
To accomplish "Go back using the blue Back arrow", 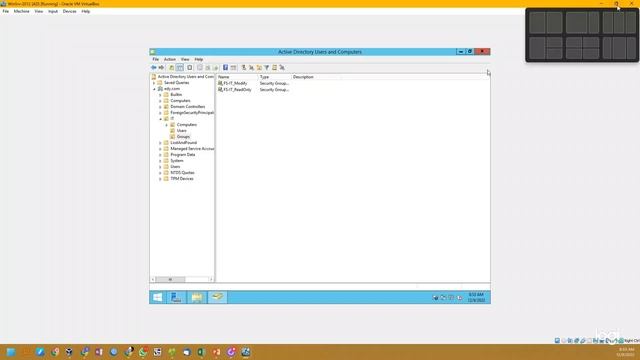I will pos(153,67).
